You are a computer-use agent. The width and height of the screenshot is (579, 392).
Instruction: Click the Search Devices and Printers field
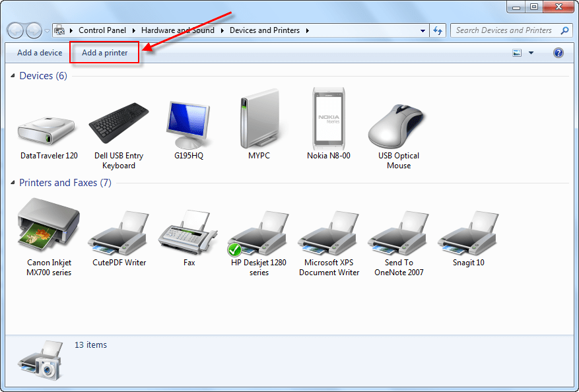[505, 30]
